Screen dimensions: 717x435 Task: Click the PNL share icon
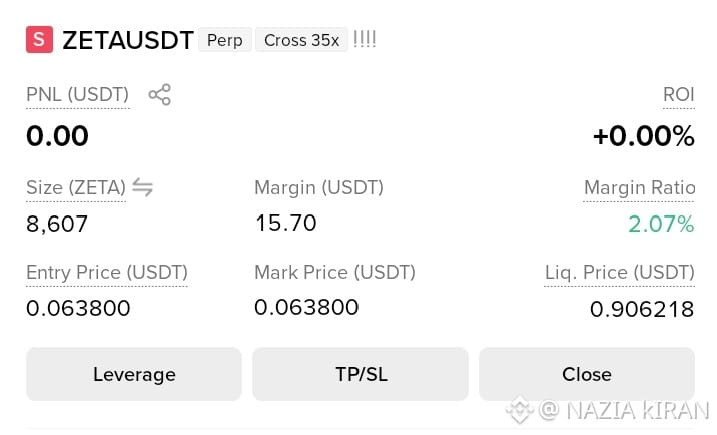tap(160, 95)
